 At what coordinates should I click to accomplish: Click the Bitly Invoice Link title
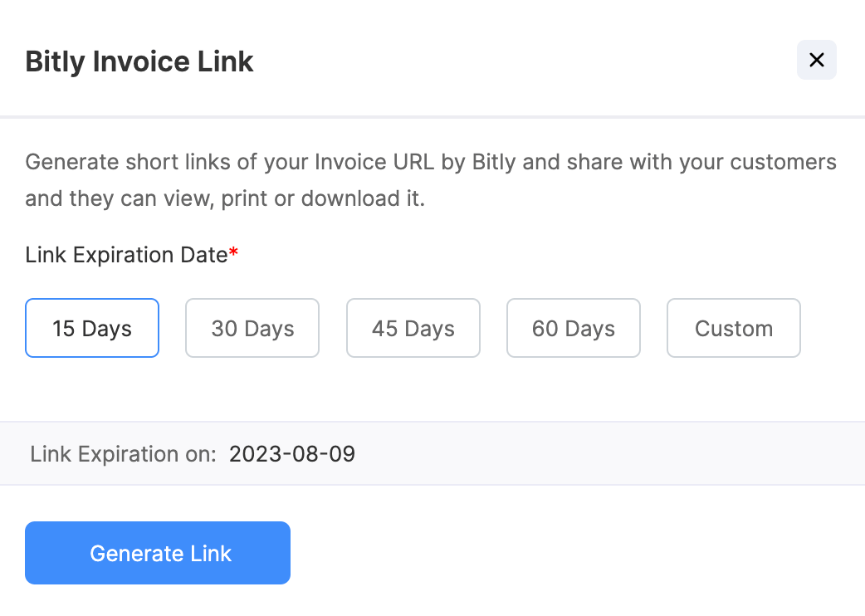tap(139, 61)
